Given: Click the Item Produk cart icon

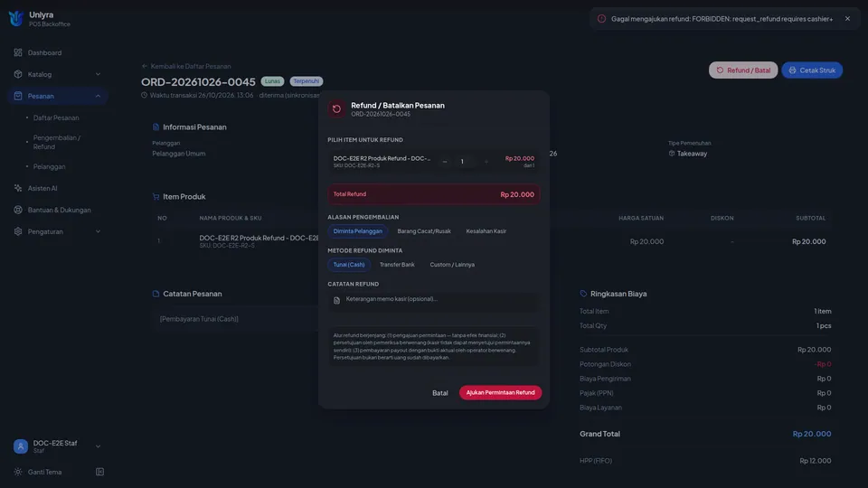Looking at the screenshot, I should [156, 197].
